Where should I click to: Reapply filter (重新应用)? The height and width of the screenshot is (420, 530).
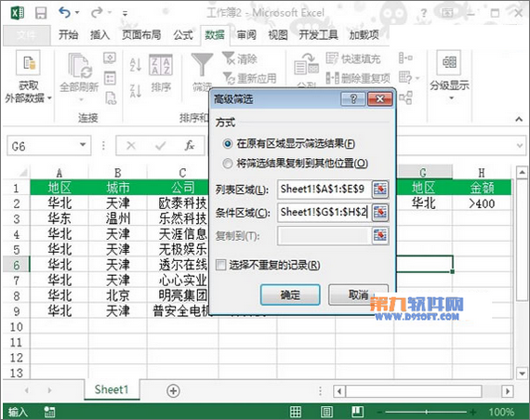point(249,78)
